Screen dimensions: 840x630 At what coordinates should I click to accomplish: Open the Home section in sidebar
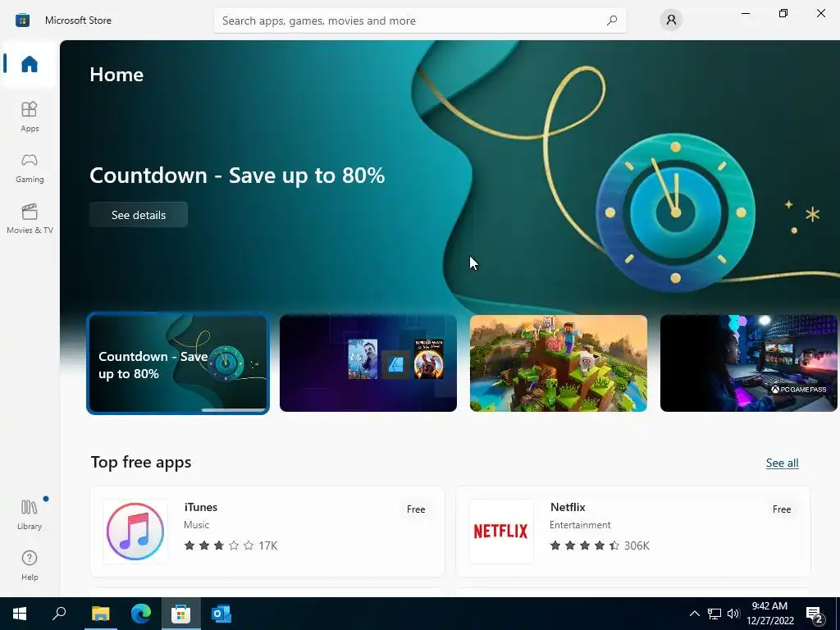coord(30,64)
